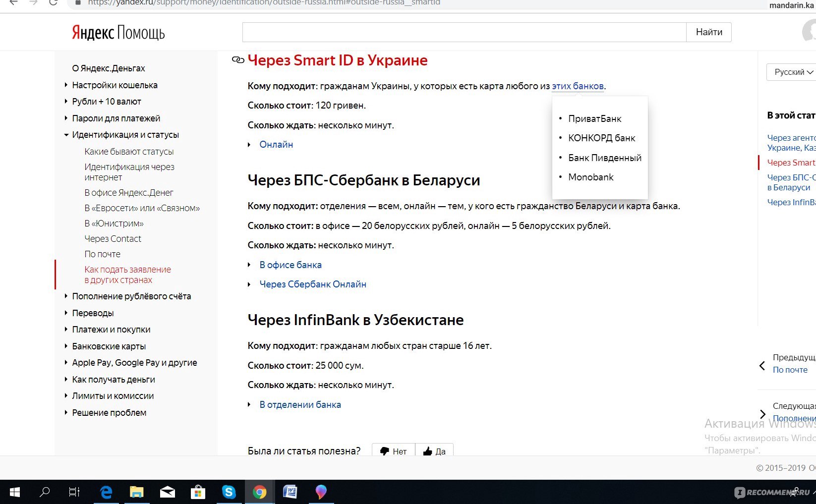Image resolution: width=816 pixels, height=504 pixels.
Task: Expand Решение проблем section
Action: [x=109, y=413]
